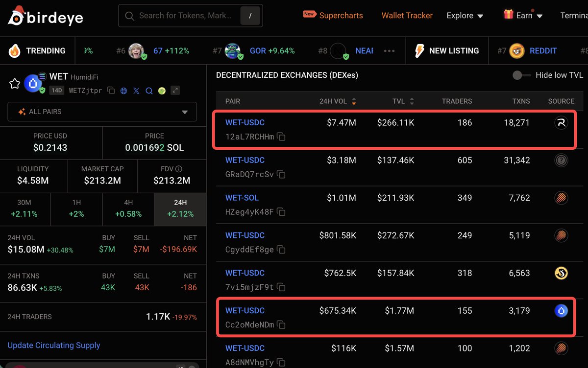588x368 pixels.
Task: Click the TXNS column header
Action: click(521, 101)
